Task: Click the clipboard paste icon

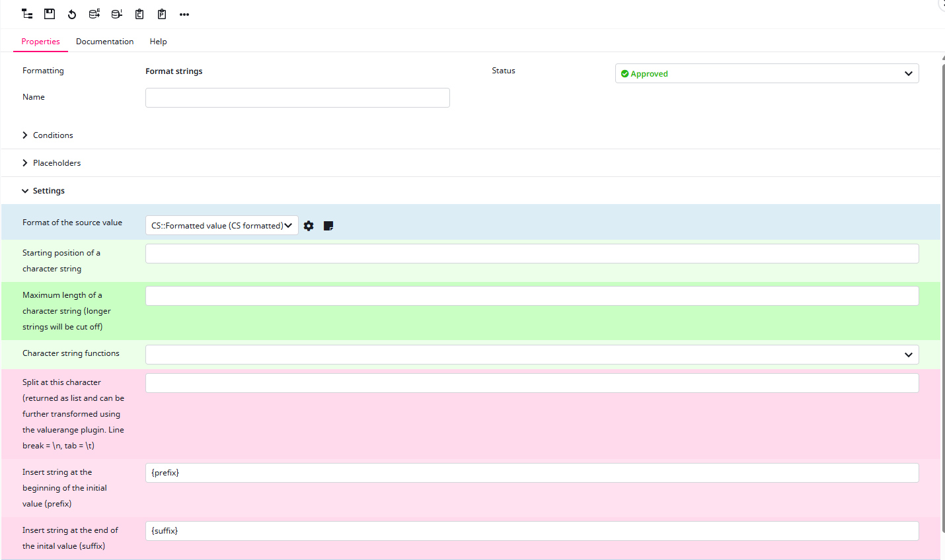Action: (x=162, y=14)
